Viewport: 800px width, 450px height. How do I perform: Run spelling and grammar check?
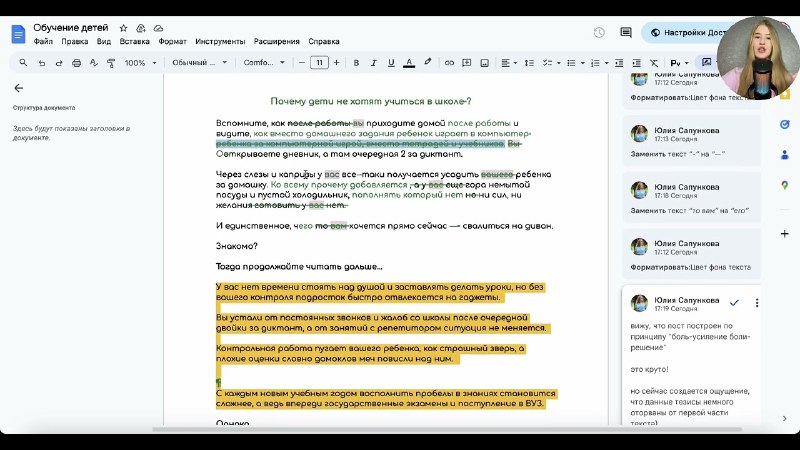(93, 63)
